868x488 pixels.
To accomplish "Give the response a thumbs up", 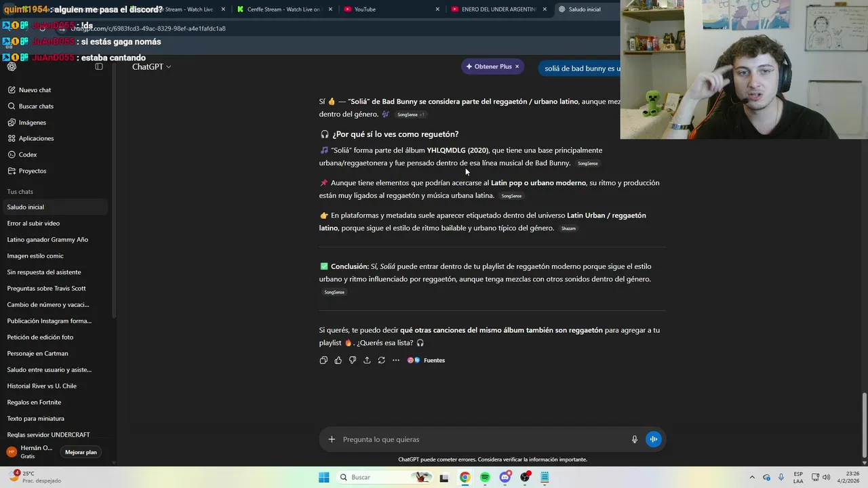I will pos(338,360).
